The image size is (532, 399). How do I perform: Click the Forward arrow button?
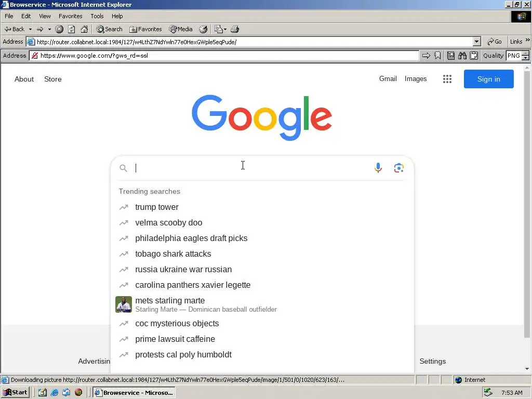pyautogui.click(x=40, y=29)
